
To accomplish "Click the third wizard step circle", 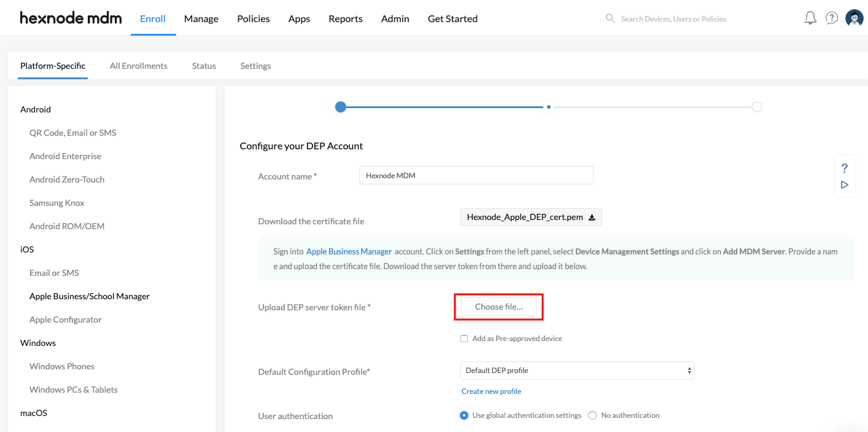I will (x=757, y=107).
